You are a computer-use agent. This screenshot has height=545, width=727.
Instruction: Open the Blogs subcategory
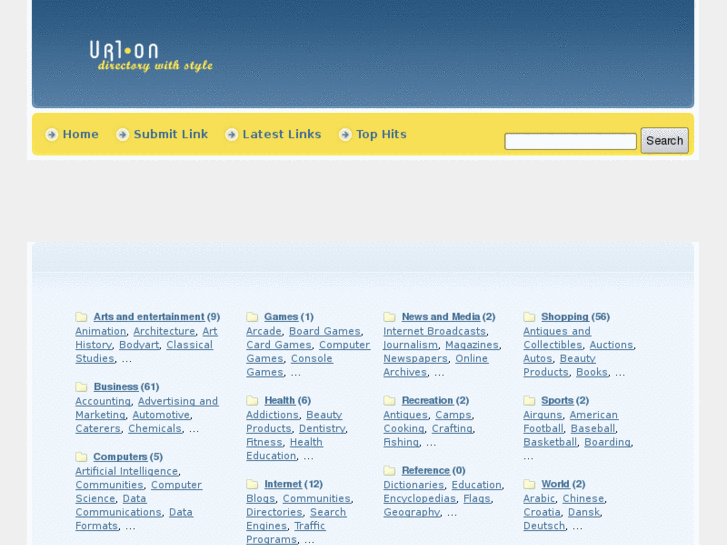click(261, 499)
